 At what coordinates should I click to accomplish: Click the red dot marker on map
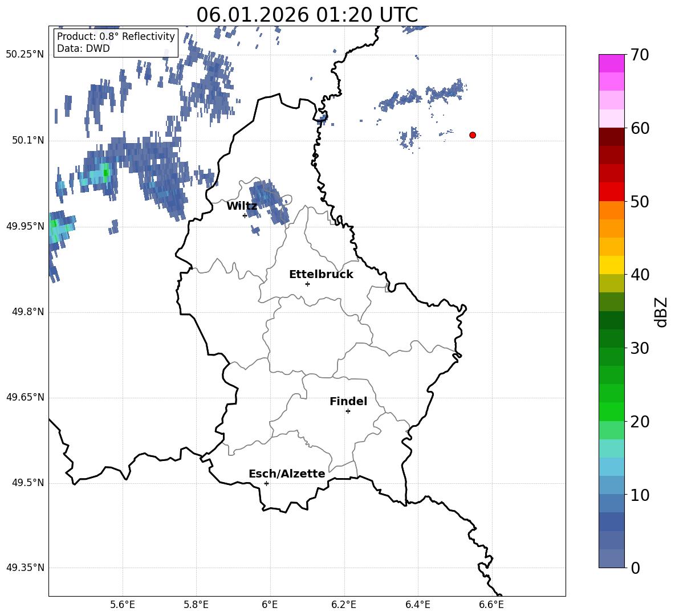[x=473, y=135]
